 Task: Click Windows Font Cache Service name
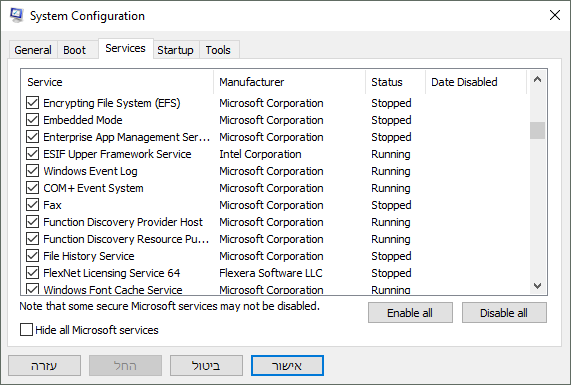click(x=113, y=290)
